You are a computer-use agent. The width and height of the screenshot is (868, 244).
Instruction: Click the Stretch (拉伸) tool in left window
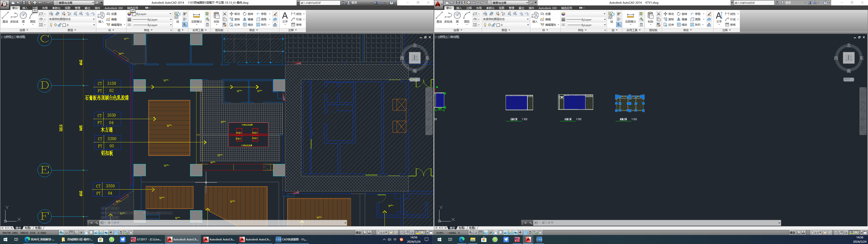click(235, 25)
